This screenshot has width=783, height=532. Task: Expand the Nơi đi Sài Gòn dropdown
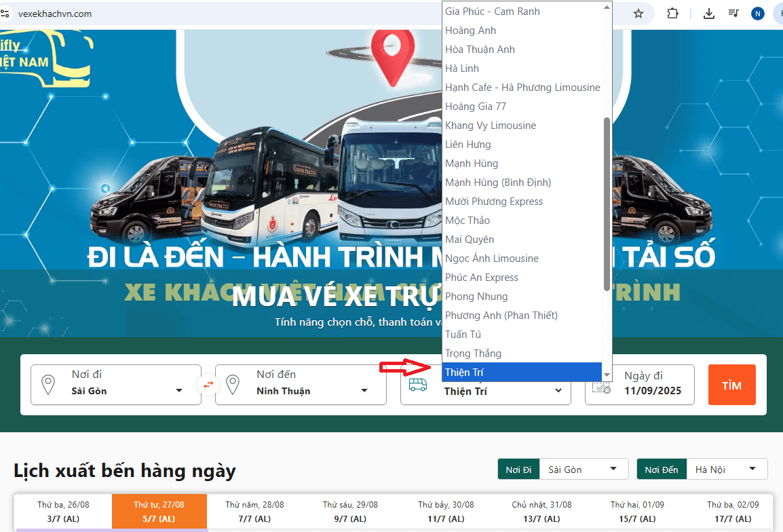click(x=179, y=391)
